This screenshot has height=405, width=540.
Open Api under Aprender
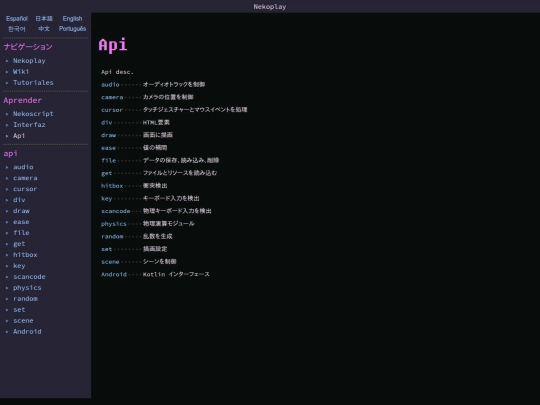[19, 136]
